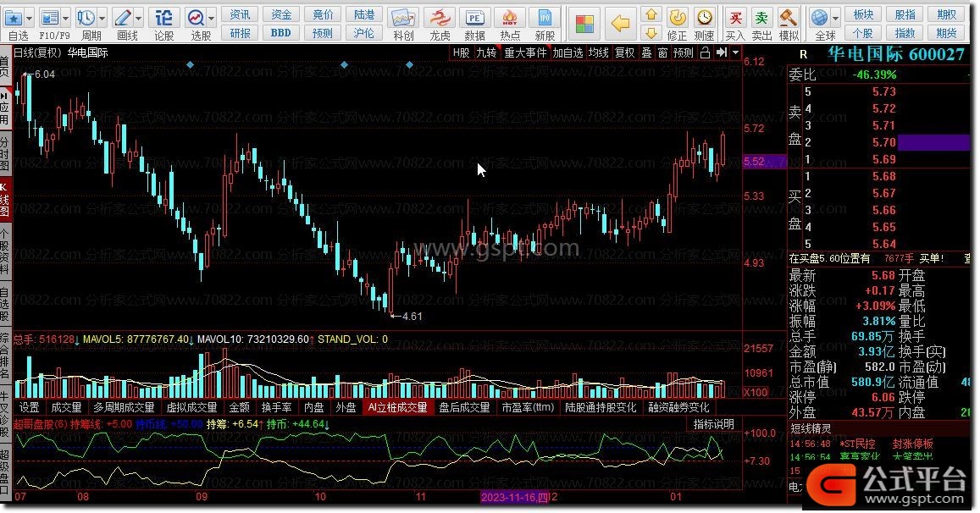Open the 融资融券变化 indicator tab

678,407
